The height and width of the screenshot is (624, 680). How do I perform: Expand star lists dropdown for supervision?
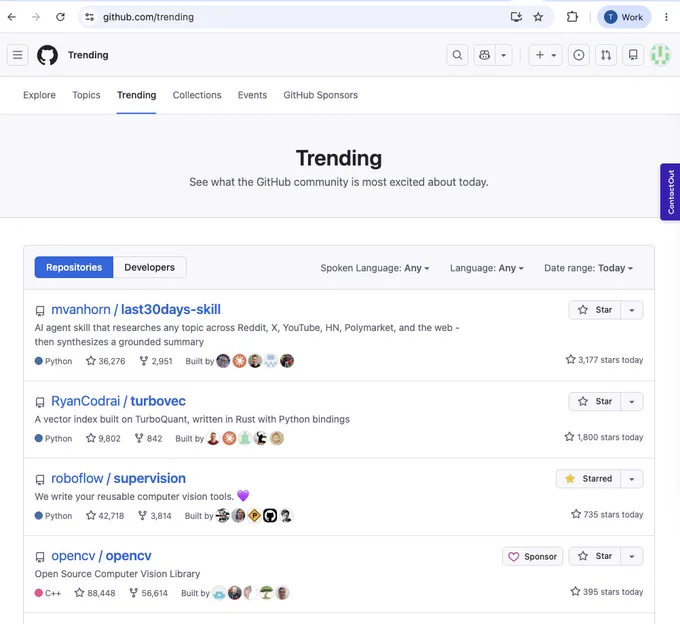[632, 479]
